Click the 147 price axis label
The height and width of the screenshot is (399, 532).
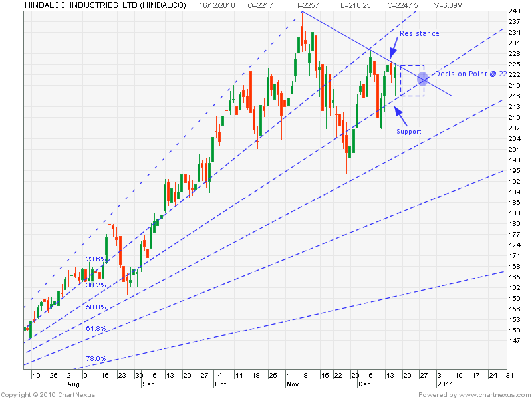[514, 340]
